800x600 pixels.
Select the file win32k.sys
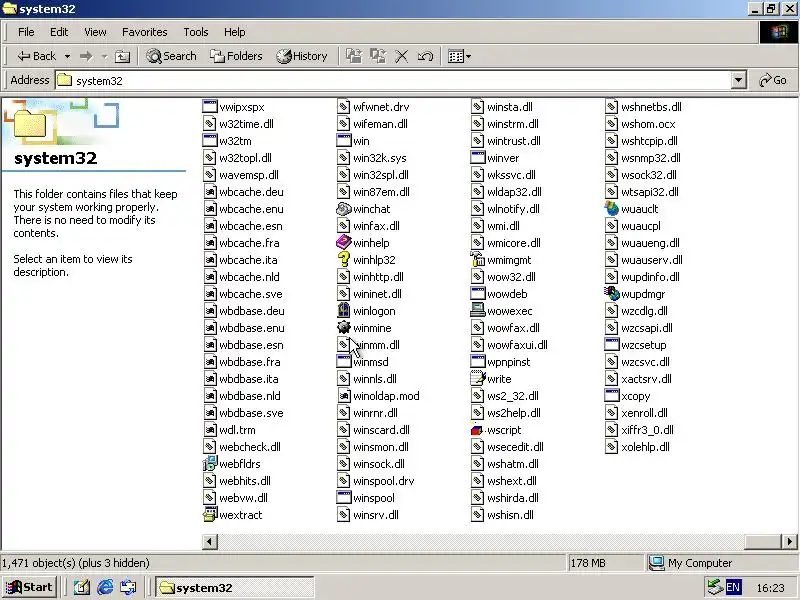(372, 158)
